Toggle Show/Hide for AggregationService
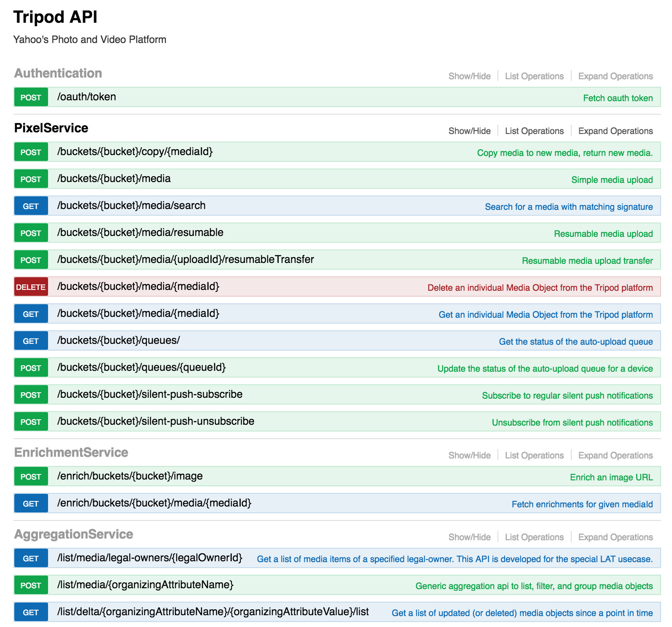672x627 pixels. (469, 537)
